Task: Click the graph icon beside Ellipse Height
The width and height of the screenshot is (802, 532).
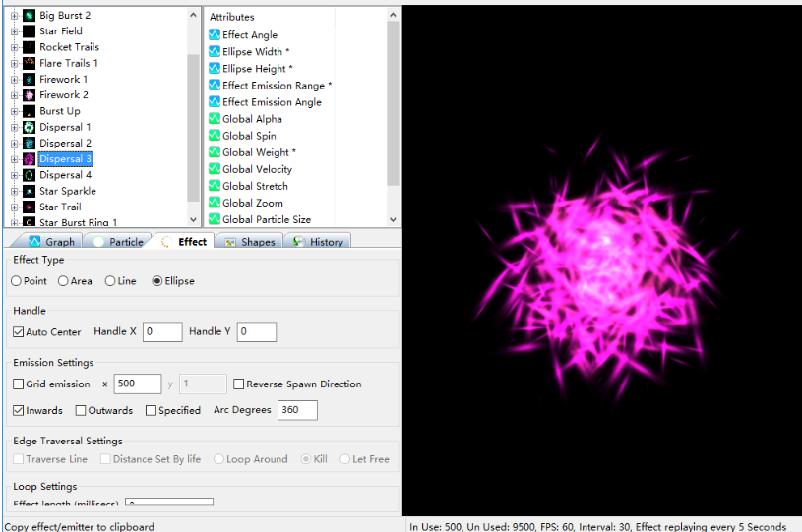Action: tap(215, 69)
